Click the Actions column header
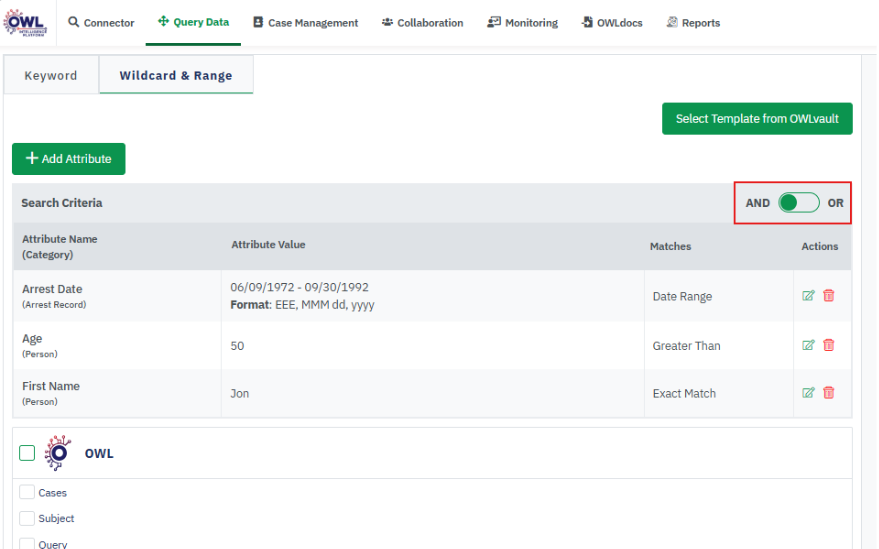Screen dimensions: 879x549 coord(819,246)
